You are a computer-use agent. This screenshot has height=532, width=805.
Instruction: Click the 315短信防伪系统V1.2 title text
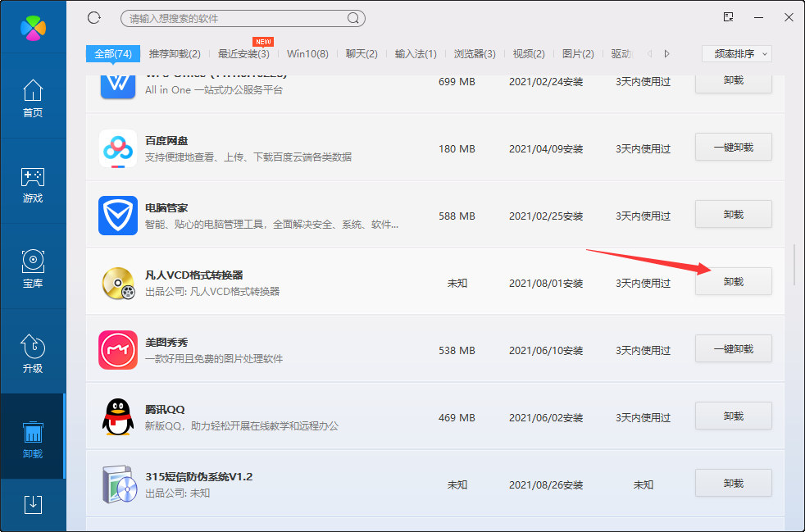[199, 477]
